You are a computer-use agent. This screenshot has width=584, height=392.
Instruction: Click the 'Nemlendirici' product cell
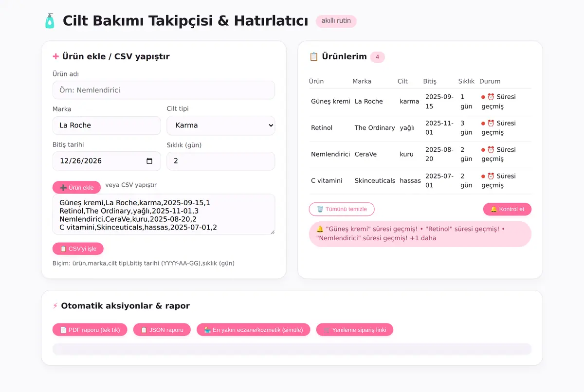(x=330, y=154)
